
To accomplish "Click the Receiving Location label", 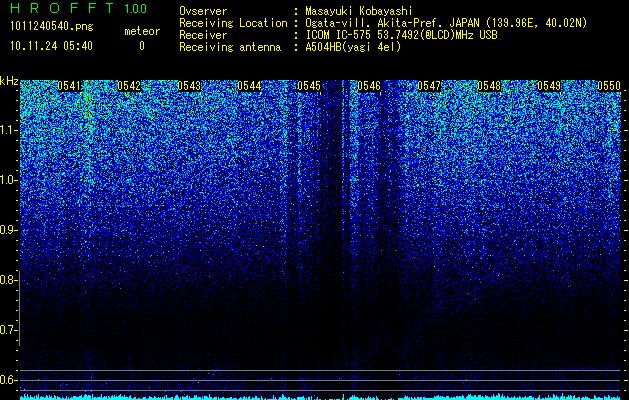I will coord(233,23).
